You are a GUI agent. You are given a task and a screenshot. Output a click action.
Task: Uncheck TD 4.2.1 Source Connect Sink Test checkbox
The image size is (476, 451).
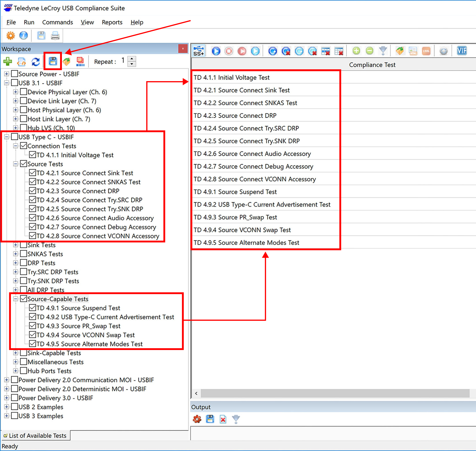click(x=32, y=173)
